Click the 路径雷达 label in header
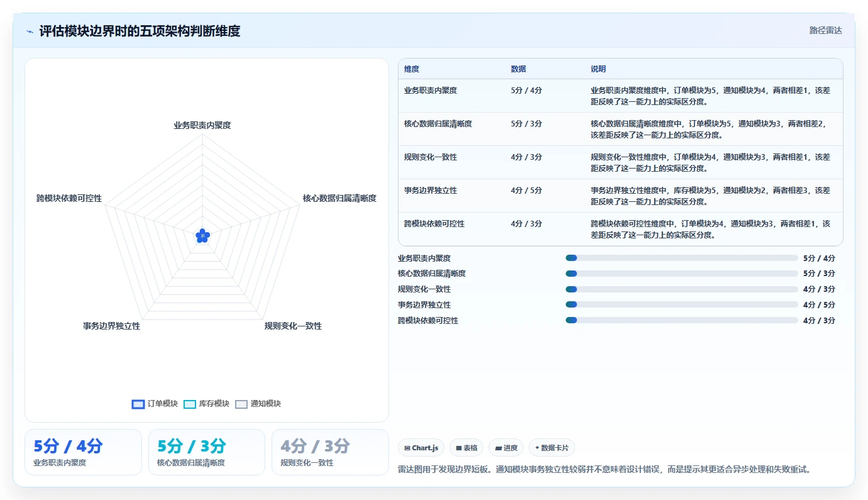 pos(825,30)
